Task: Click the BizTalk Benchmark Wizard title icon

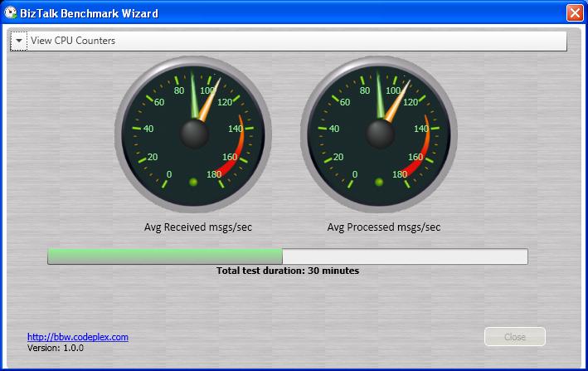Action: tap(11, 12)
